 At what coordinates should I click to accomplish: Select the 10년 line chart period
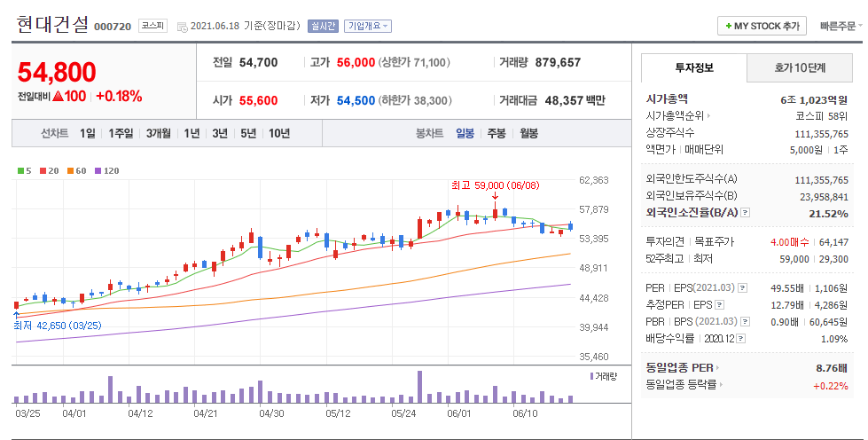(x=279, y=134)
